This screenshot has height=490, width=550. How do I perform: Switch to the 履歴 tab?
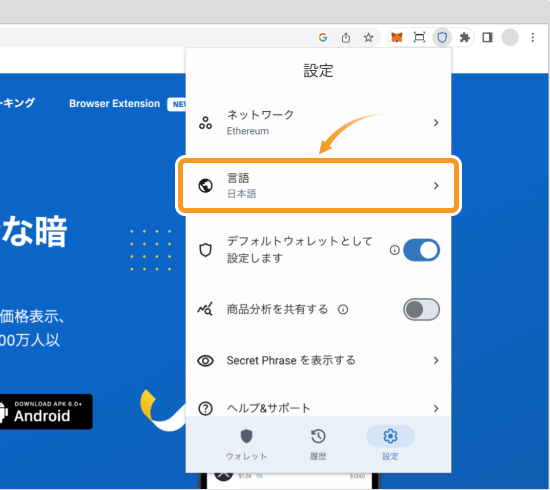pyautogui.click(x=318, y=444)
